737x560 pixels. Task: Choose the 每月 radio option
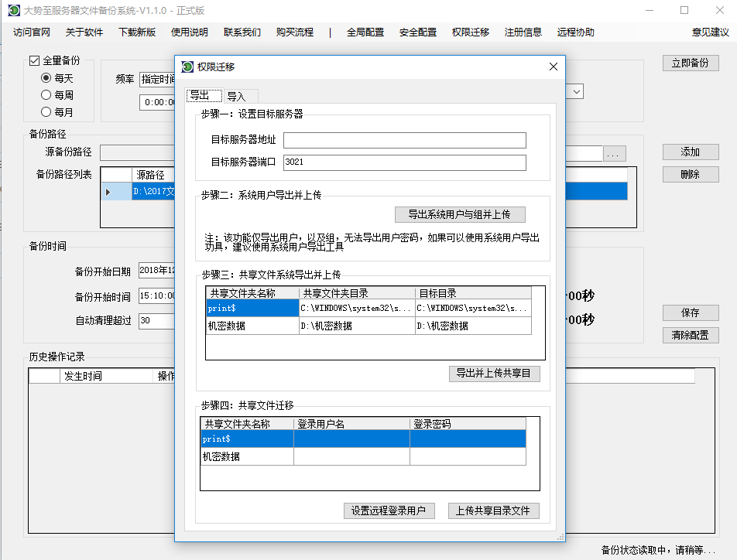pyautogui.click(x=46, y=112)
